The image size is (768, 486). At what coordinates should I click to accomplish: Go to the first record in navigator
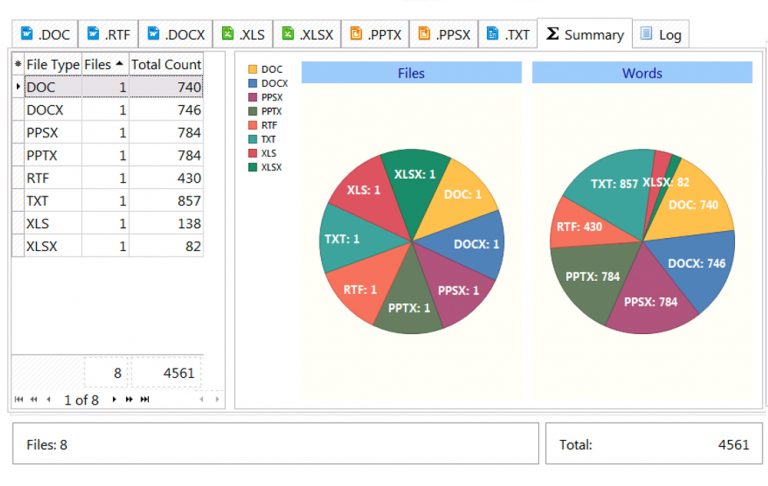[x=19, y=399]
